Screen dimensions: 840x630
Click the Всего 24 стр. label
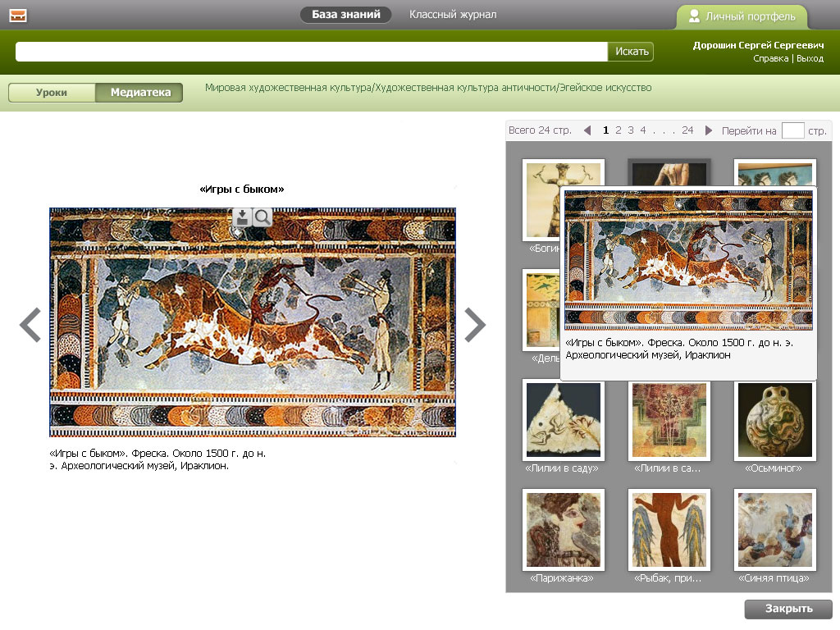pos(540,130)
